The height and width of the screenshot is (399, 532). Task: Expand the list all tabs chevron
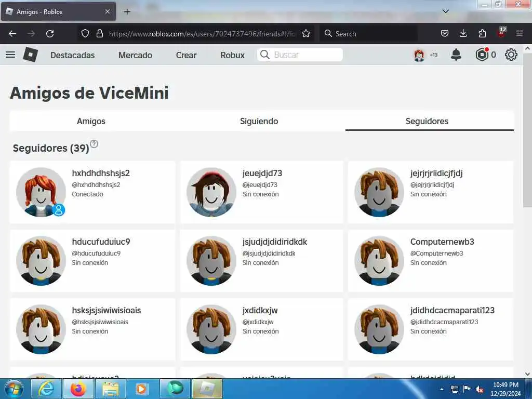[446, 11]
